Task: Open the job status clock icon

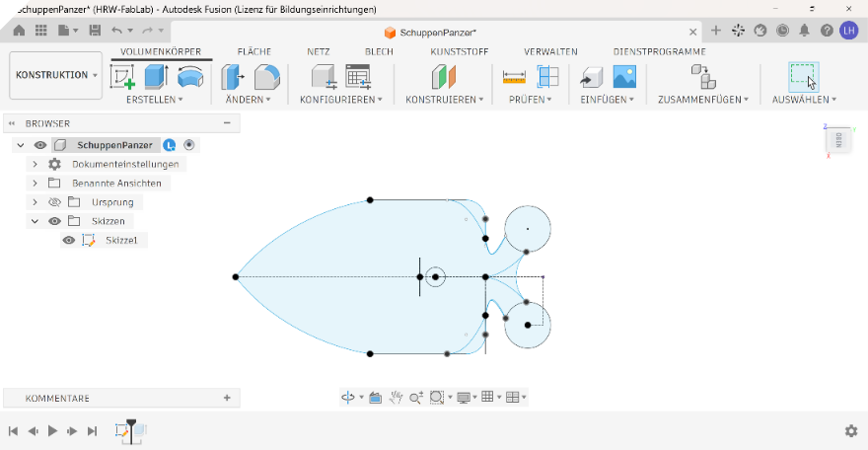Action: pyautogui.click(x=782, y=31)
